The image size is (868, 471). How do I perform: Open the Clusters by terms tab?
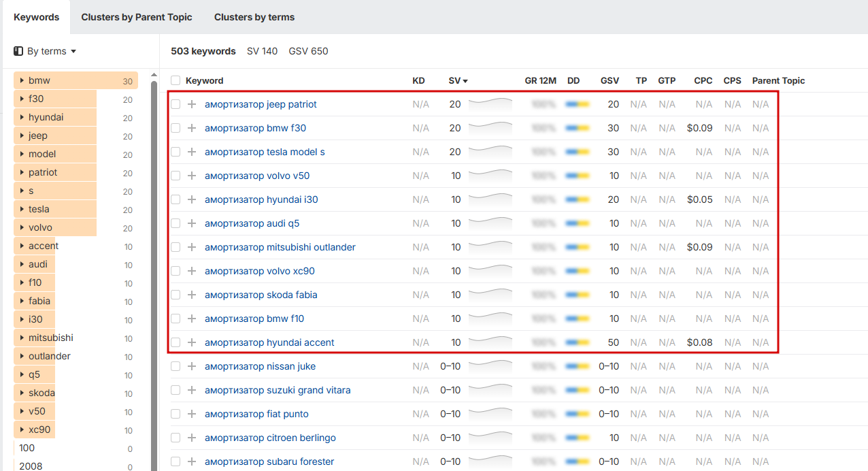point(254,17)
